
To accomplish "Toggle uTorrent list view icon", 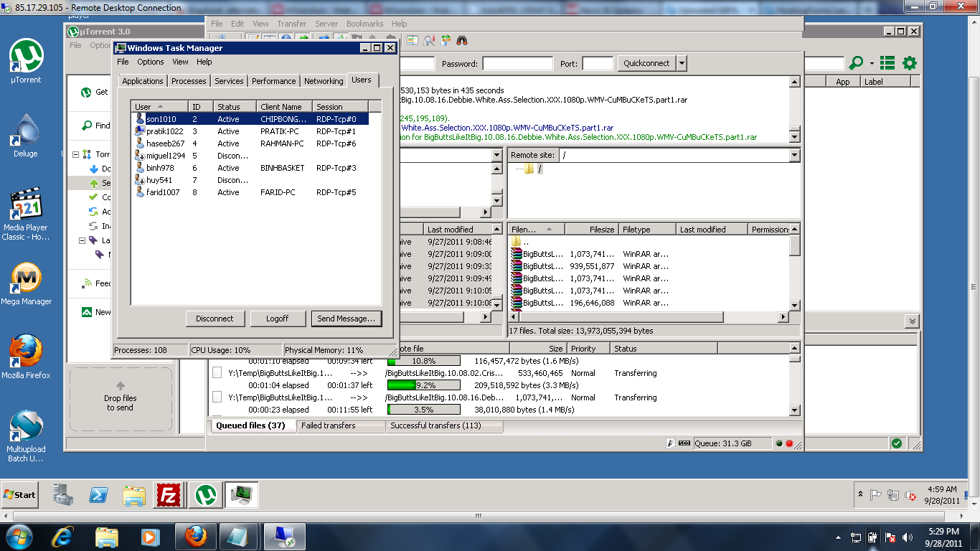I will click(887, 63).
